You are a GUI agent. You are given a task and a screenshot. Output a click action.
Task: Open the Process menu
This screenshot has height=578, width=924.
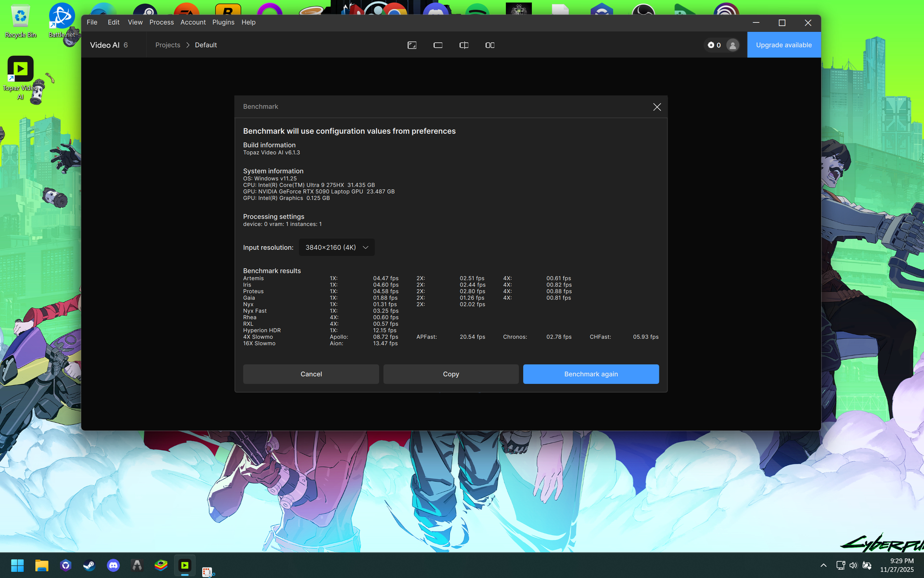click(x=162, y=22)
